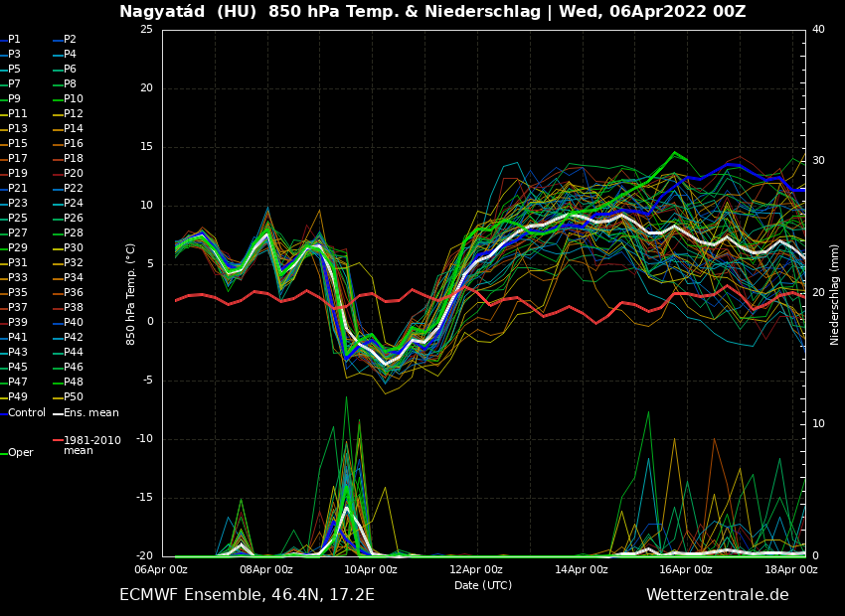Click the 40 tick on precipitation axis
The width and height of the screenshot is (845, 616).
tap(818, 30)
